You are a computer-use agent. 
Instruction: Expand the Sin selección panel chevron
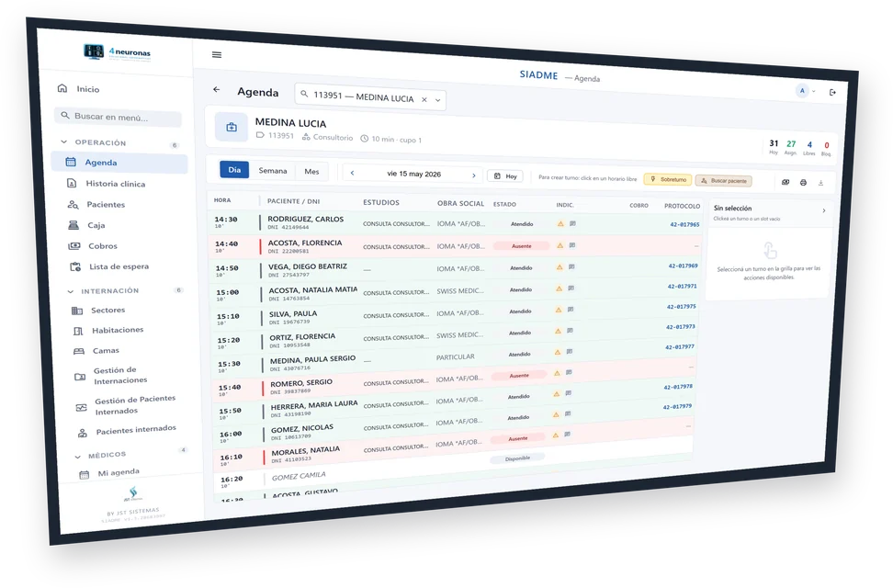pos(824,210)
